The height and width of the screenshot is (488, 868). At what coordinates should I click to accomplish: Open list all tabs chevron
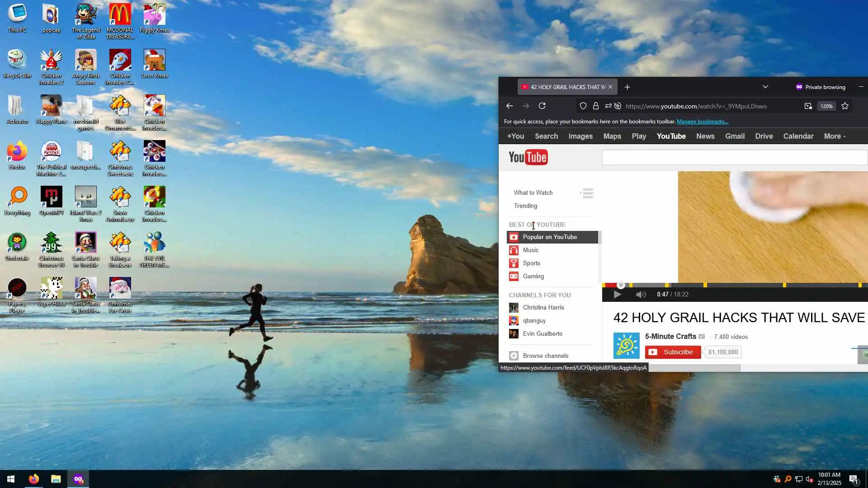(765, 87)
